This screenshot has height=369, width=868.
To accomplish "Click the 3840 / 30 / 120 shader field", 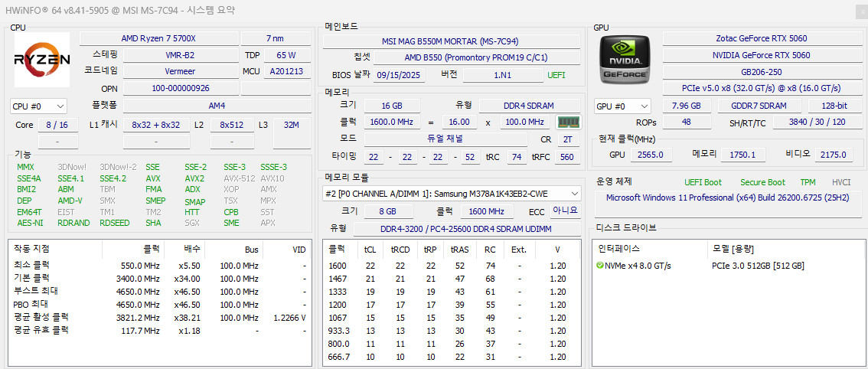I will pyautogui.click(x=817, y=122).
